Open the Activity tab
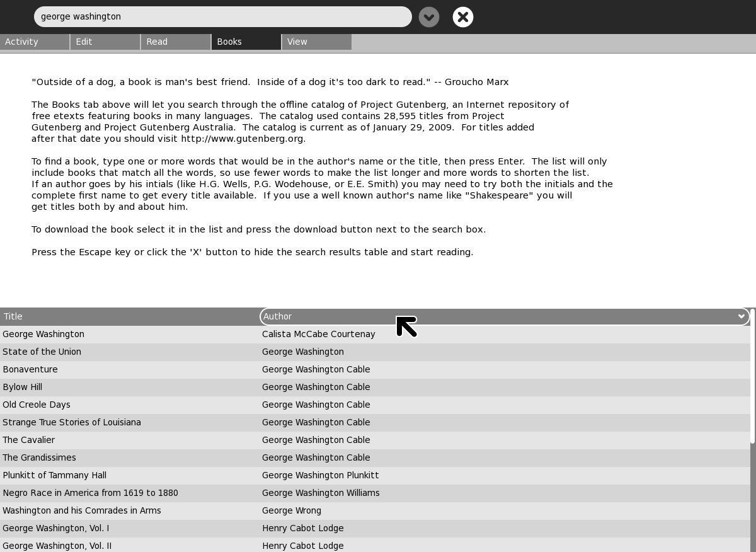Screen dimensions: 756x552 [x=35, y=42]
